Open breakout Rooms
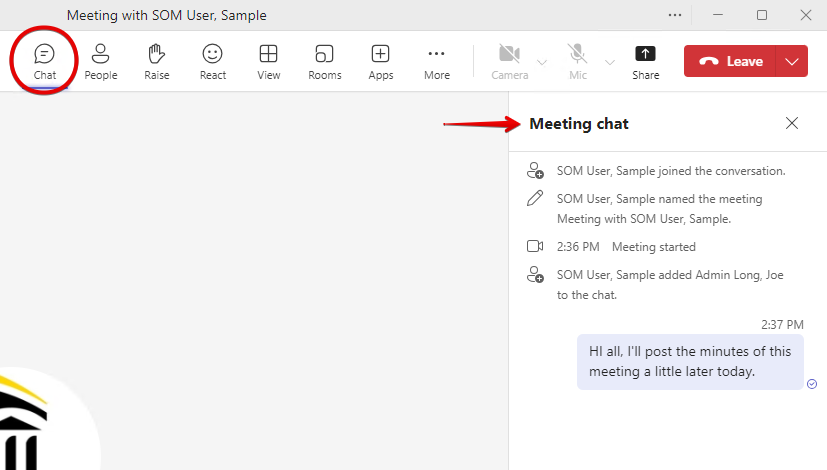Viewport: 827px width, 470px height. tap(324, 60)
